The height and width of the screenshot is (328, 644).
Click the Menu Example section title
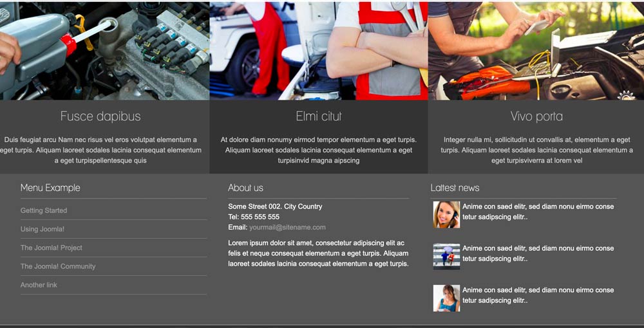[50, 188]
